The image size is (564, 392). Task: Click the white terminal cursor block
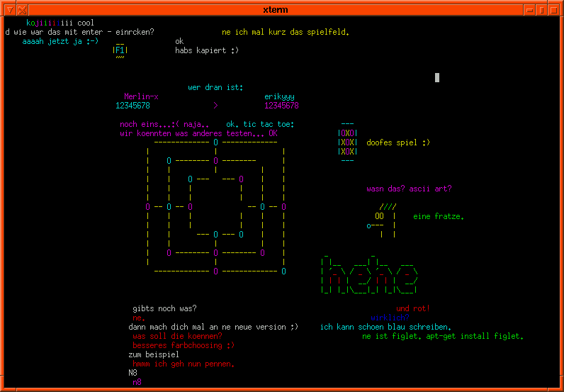click(x=437, y=78)
